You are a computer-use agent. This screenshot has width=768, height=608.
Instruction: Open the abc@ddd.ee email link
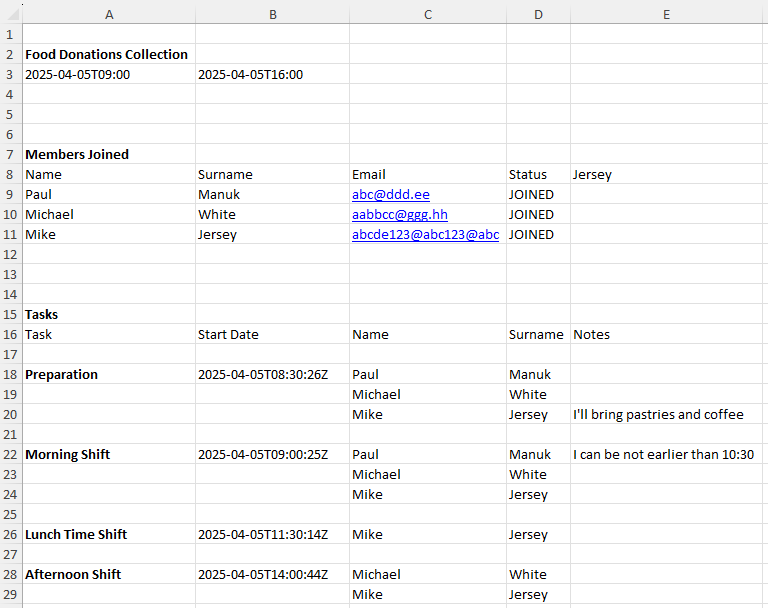pyautogui.click(x=390, y=194)
